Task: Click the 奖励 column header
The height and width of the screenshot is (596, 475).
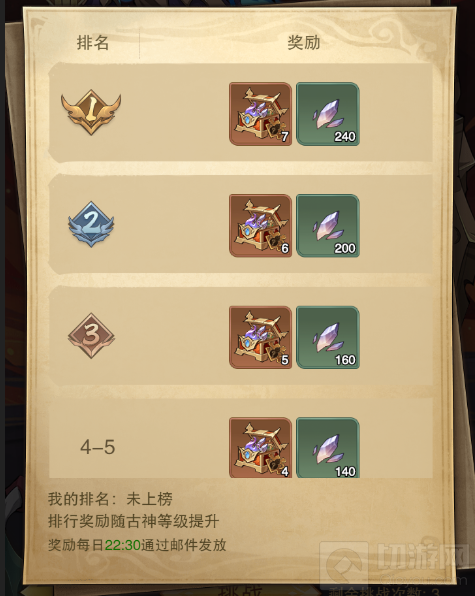Action: point(304,42)
